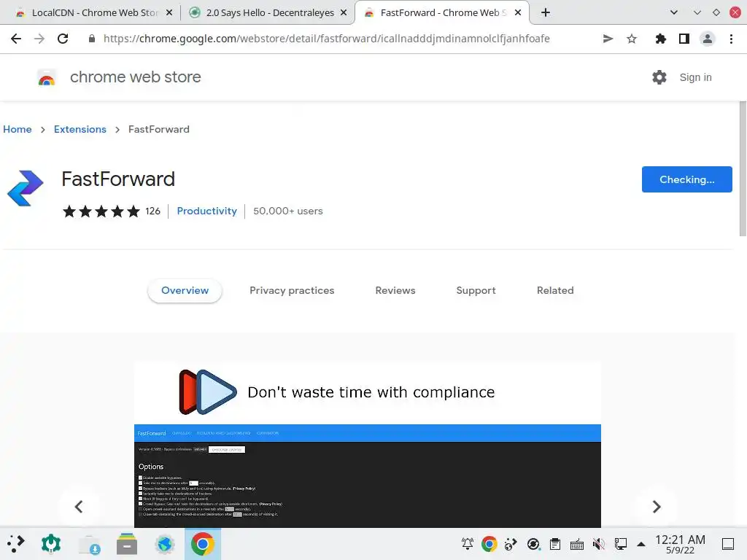The height and width of the screenshot is (560, 747).
Task: Click the page vertical scrollbar
Action: 743,169
